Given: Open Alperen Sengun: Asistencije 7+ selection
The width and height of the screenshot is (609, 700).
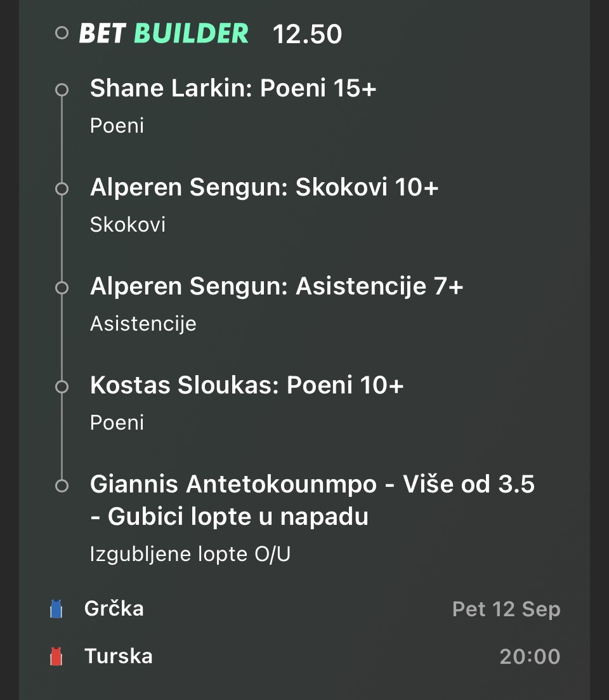Looking at the screenshot, I should point(277,287).
